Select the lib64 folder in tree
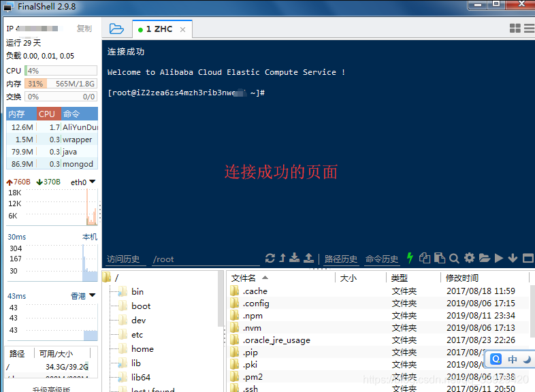Viewport: 535px width, 392px height. (135, 377)
